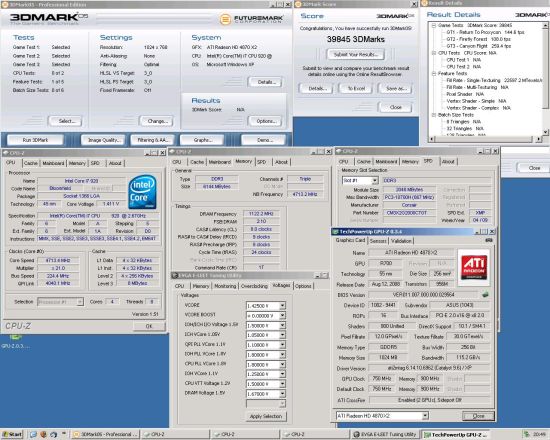Screen dimensions: 550x440
Task: Click Image Quality button in 3DMark05
Action: tap(103, 140)
